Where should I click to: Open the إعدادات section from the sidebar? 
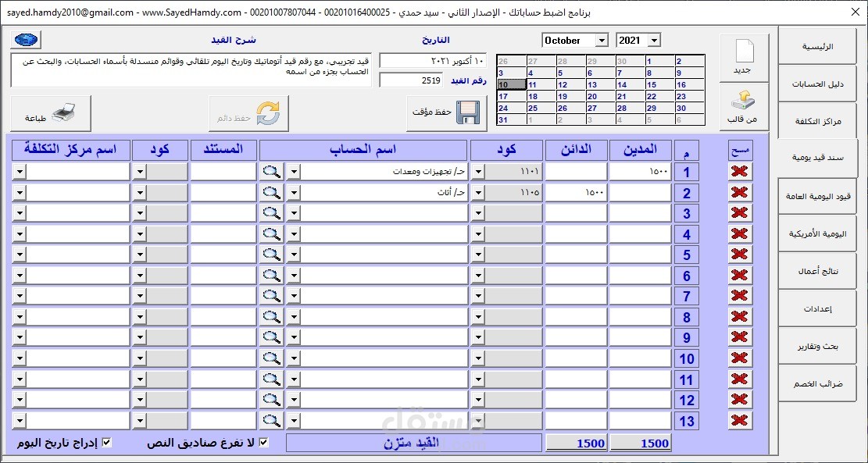(817, 308)
